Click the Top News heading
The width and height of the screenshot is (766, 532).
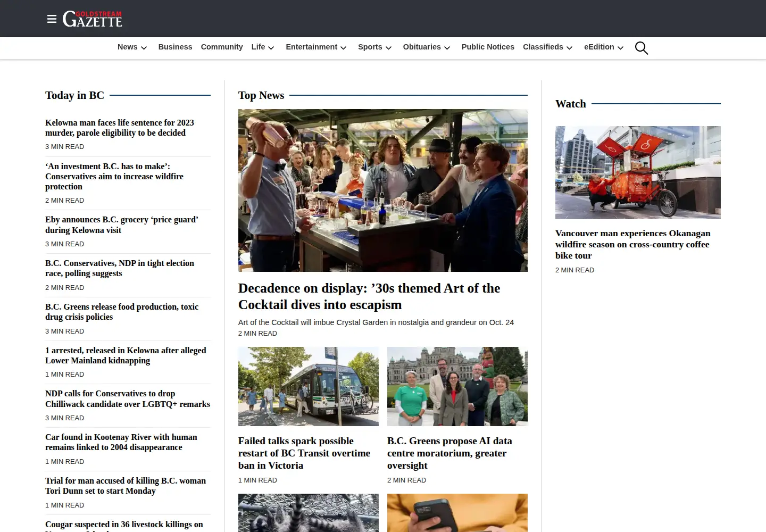pos(261,95)
